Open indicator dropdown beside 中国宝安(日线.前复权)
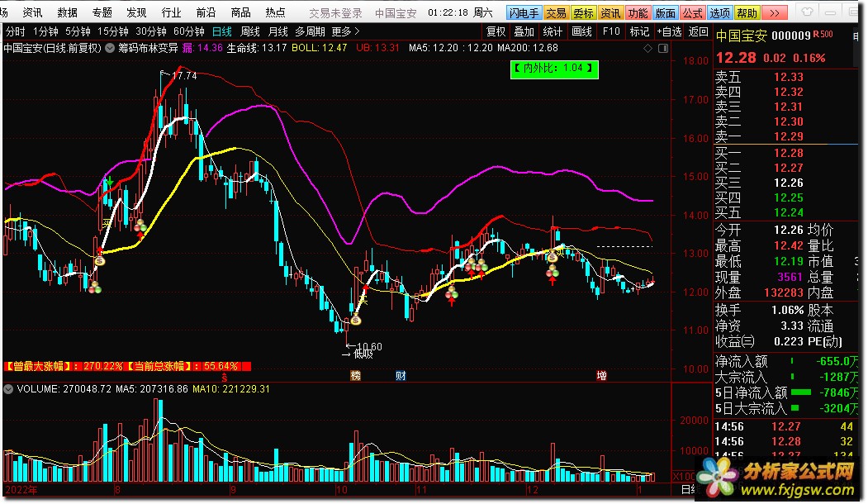868x504 pixels. point(110,48)
